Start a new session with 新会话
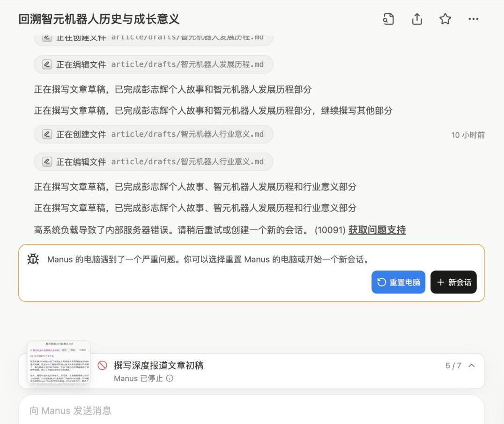Screen dimensions: 504x424 (453, 282)
